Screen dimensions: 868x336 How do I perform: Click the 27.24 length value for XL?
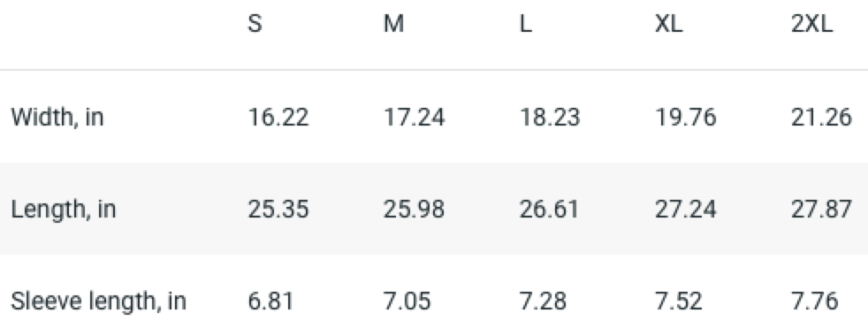point(685,210)
